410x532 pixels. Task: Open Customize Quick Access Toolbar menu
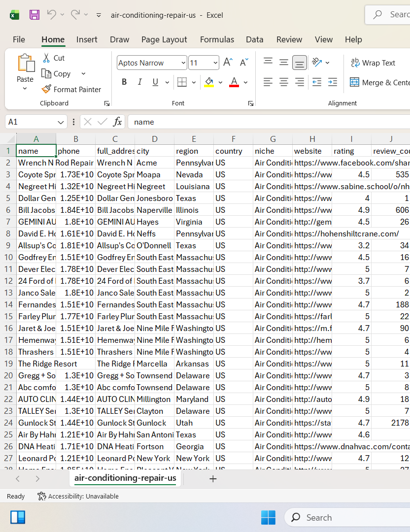pos(99,15)
